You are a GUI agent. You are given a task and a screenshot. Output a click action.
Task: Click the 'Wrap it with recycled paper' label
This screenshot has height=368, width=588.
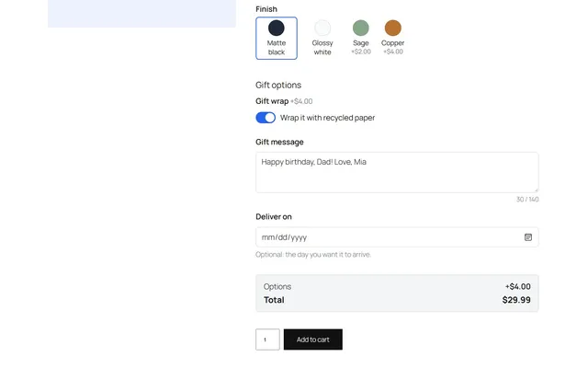[327, 118]
